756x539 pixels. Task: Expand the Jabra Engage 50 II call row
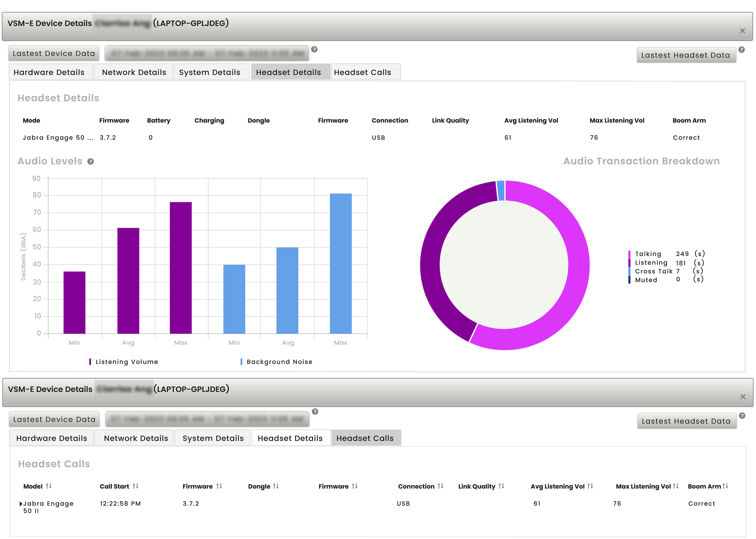pyautogui.click(x=21, y=504)
